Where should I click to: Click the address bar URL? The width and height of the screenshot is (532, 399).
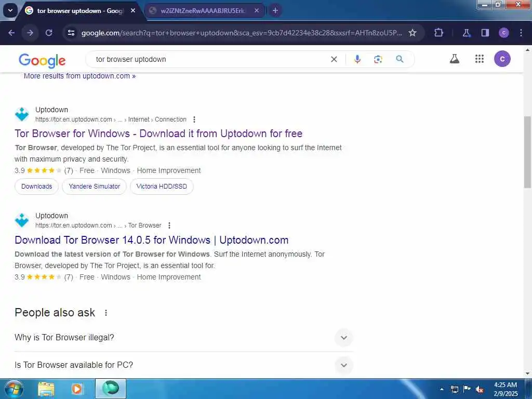pyautogui.click(x=242, y=33)
